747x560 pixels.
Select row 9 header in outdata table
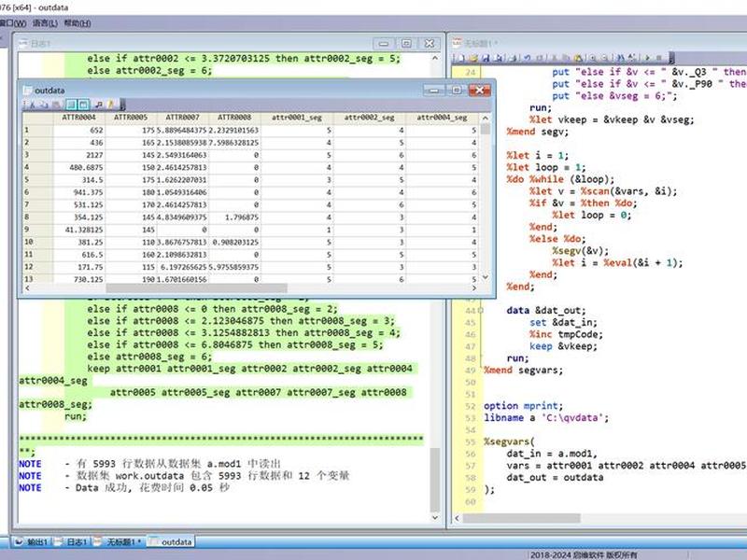pos(37,230)
